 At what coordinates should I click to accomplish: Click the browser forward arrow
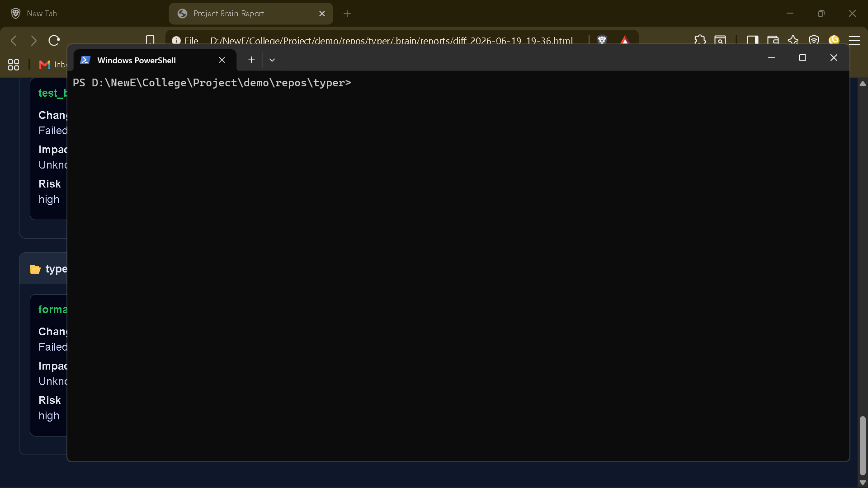coord(34,41)
